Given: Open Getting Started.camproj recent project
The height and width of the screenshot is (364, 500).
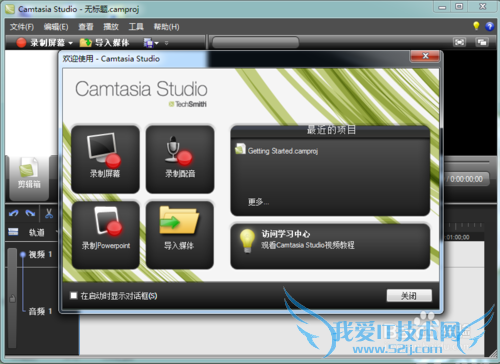Looking at the screenshot, I should [x=277, y=151].
